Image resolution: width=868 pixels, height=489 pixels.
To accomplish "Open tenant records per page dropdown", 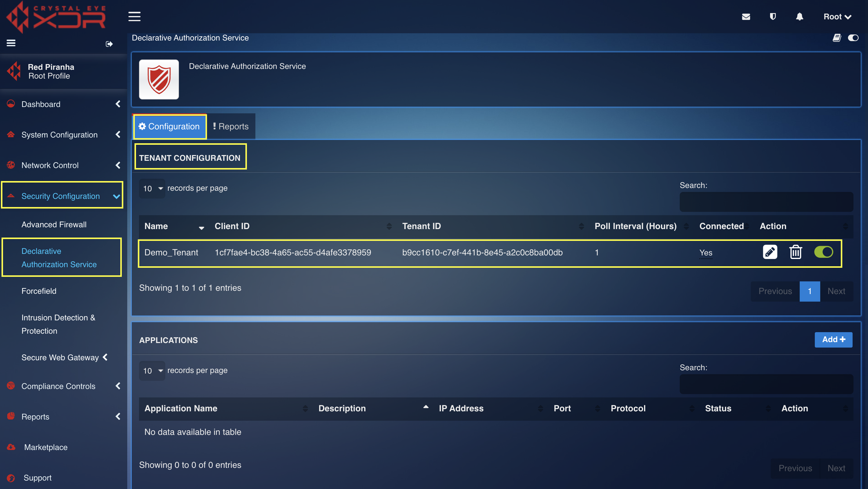I will (152, 188).
